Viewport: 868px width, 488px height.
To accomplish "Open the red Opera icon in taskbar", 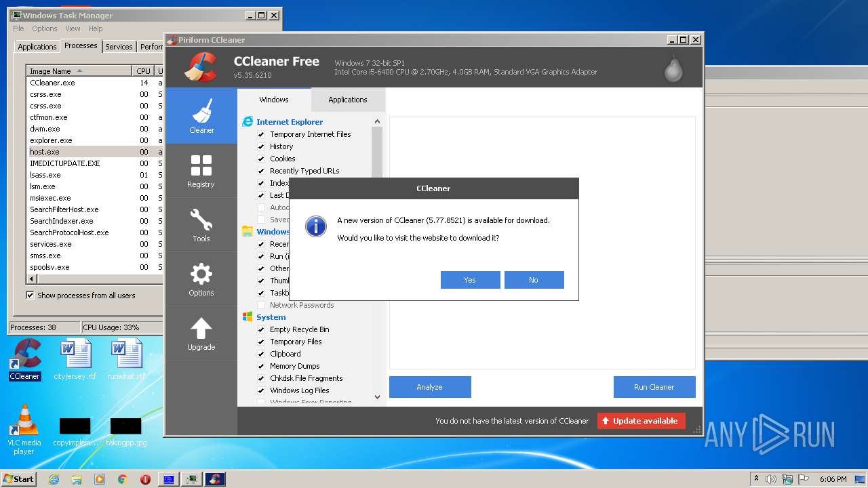I will (145, 479).
